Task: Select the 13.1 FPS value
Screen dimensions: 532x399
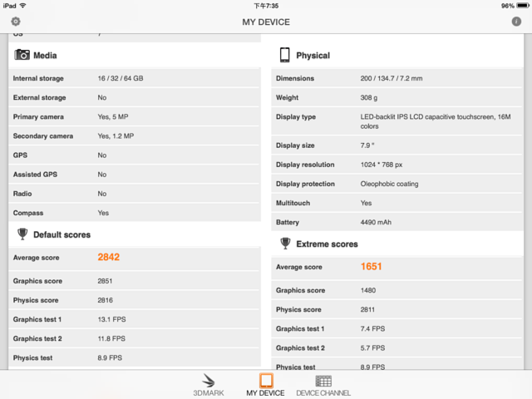Action: [111, 319]
